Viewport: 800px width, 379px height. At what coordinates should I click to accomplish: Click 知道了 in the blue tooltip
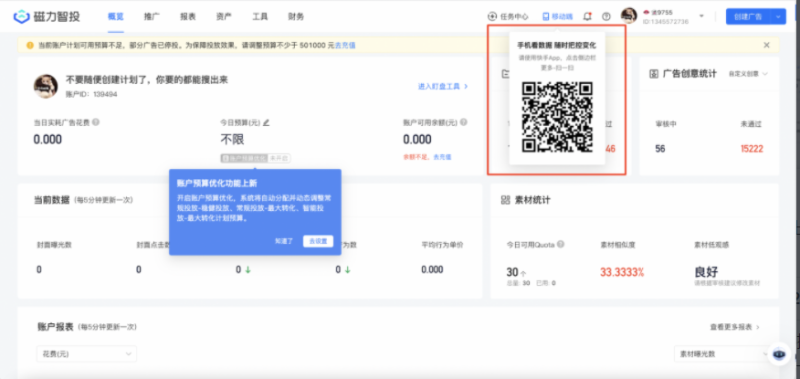click(284, 241)
